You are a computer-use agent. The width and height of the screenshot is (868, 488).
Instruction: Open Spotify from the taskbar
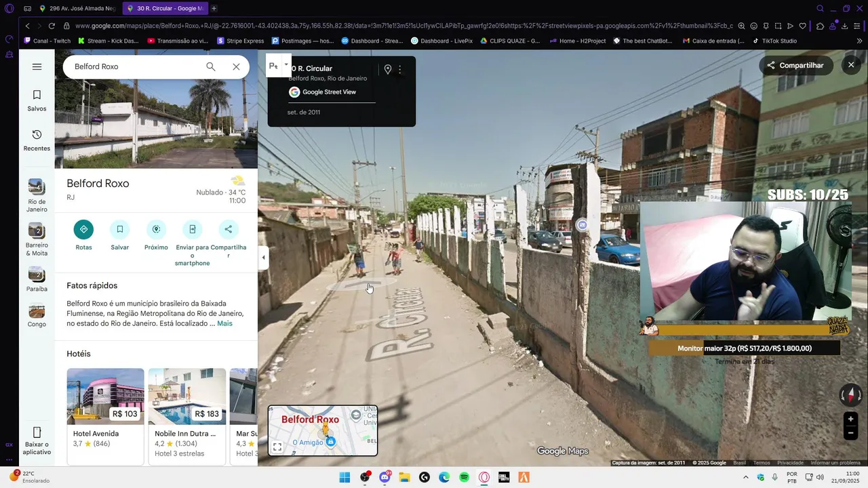pos(465,477)
